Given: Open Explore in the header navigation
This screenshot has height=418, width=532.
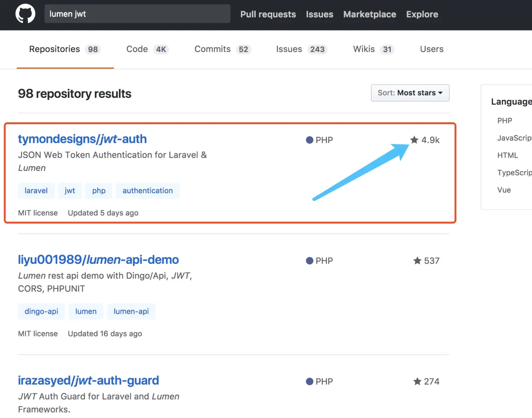Looking at the screenshot, I should [422, 14].
